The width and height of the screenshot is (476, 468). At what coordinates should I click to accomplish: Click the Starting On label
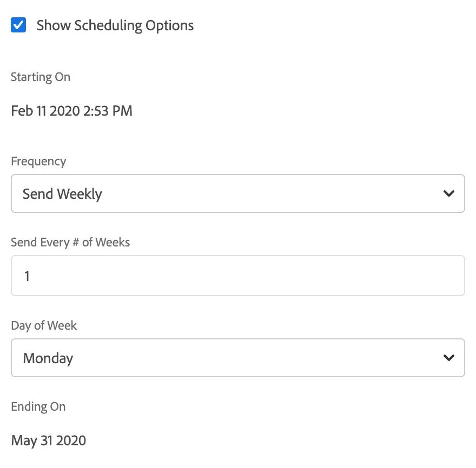coord(41,77)
